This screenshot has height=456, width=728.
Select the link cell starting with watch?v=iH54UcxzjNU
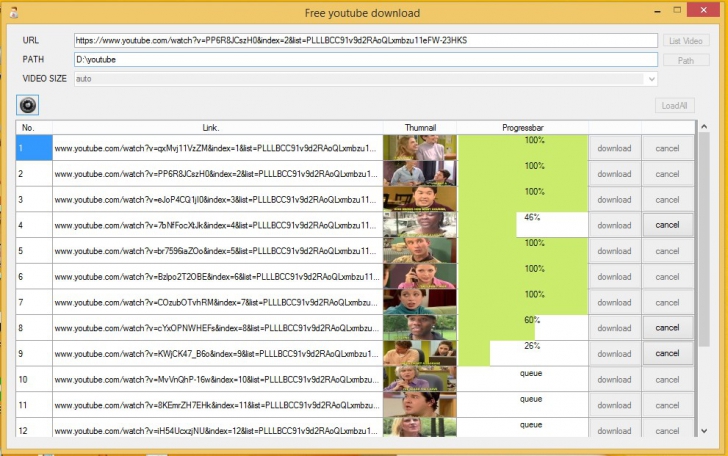coord(218,429)
